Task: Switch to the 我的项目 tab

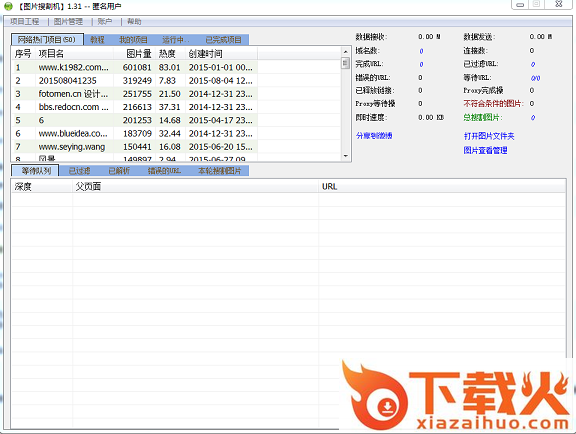Action: point(133,40)
